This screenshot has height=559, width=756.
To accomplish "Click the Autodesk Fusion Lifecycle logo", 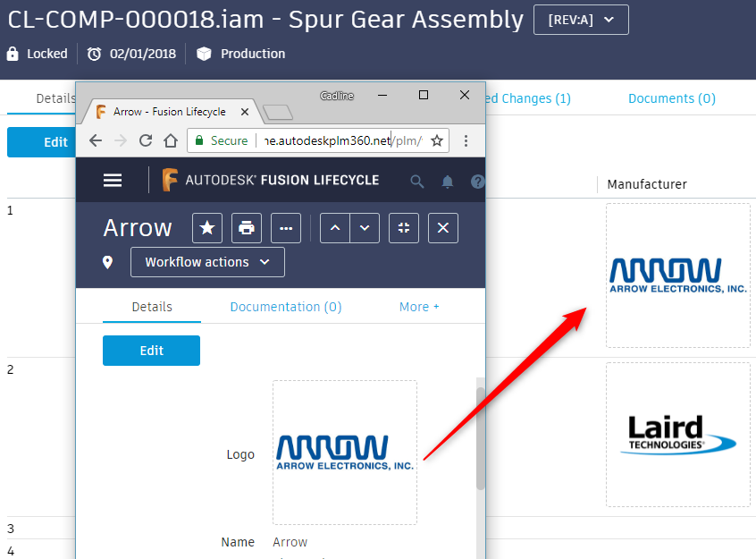I will click(x=271, y=180).
